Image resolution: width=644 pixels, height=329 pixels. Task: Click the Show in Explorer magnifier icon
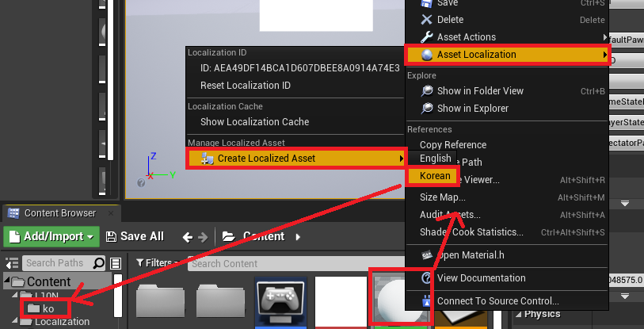tap(426, 109)
